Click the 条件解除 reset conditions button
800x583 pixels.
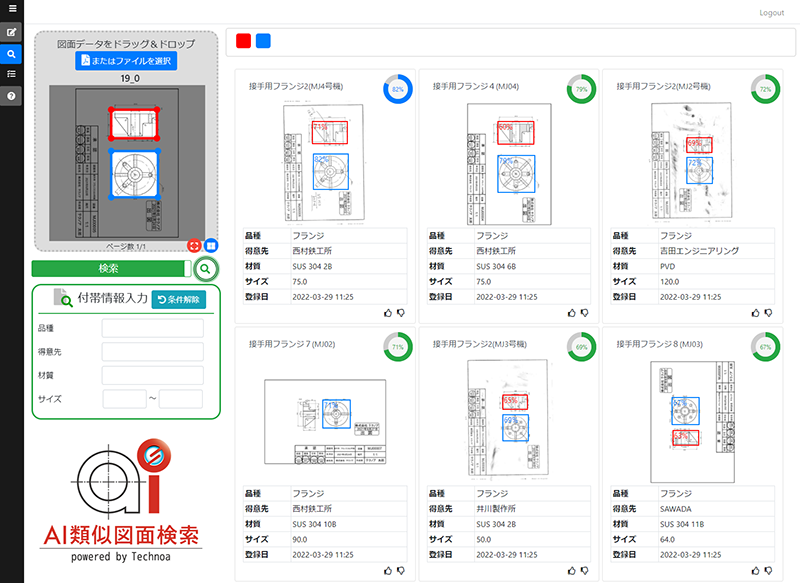tap(179, 299)
